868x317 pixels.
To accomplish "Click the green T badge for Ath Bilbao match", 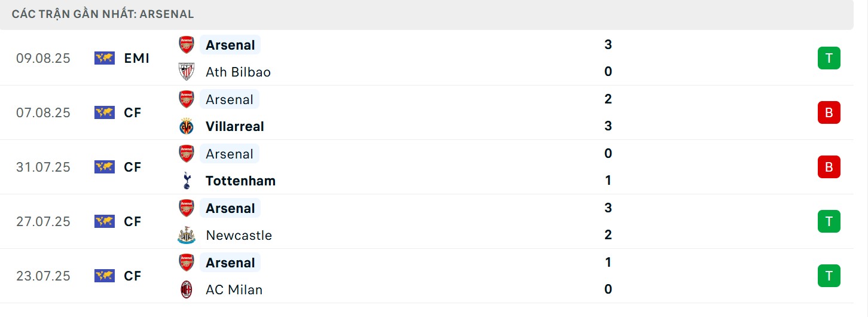I will pos(829,58).
